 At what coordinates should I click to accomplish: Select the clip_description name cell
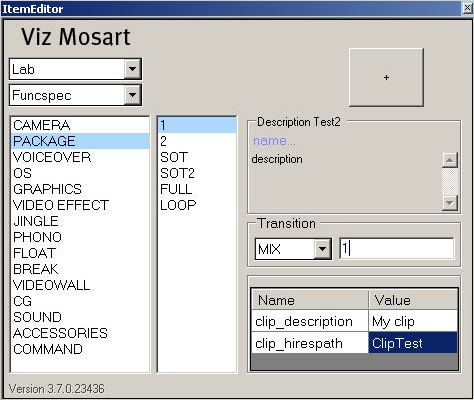click(x=310, y=321)
